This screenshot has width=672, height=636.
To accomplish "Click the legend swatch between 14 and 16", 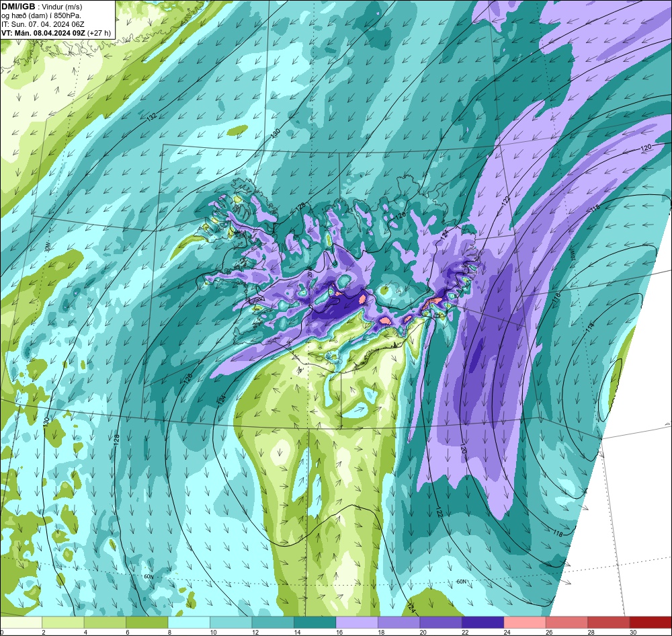I will 315,623.
